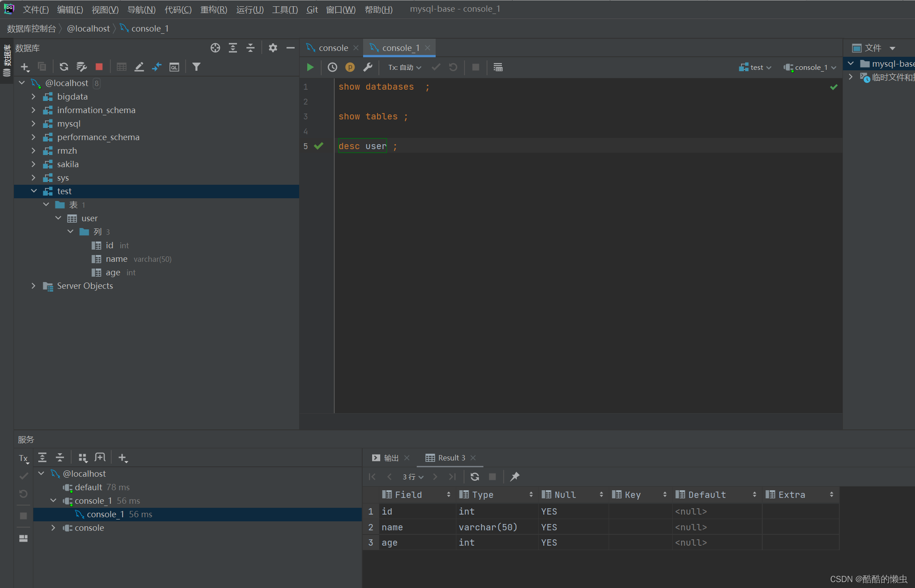Viewport: 915px width, 588px height.
Task: Open the 3 行 page size dropdown
Action: tap(413, 477)
